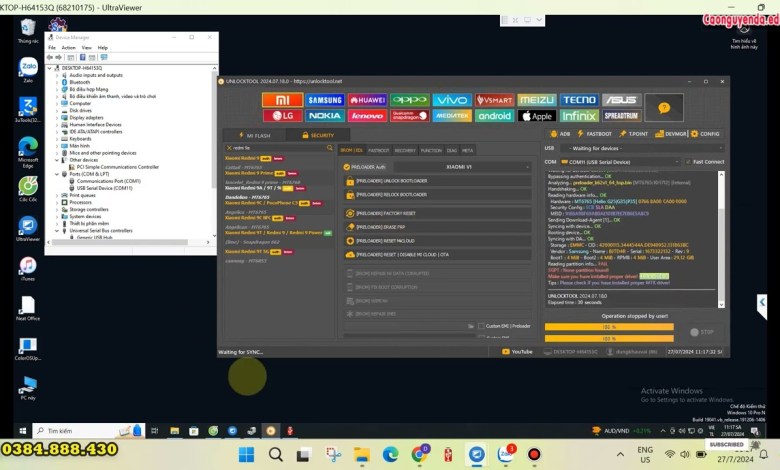Click the STOP button

(702, 332)
